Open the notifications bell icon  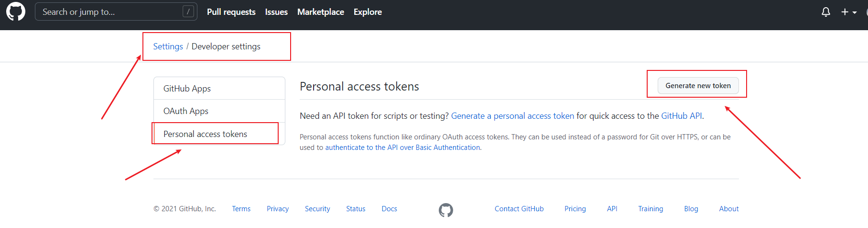[825, 12]
